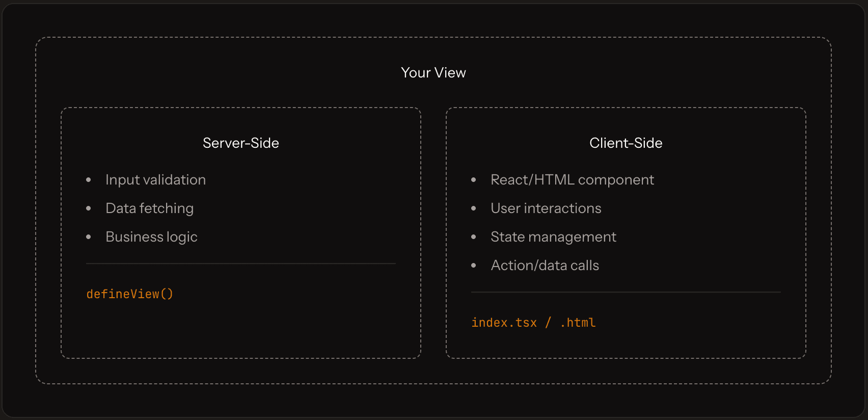Click the orange index.tsx code text

(x=504, y=323)
